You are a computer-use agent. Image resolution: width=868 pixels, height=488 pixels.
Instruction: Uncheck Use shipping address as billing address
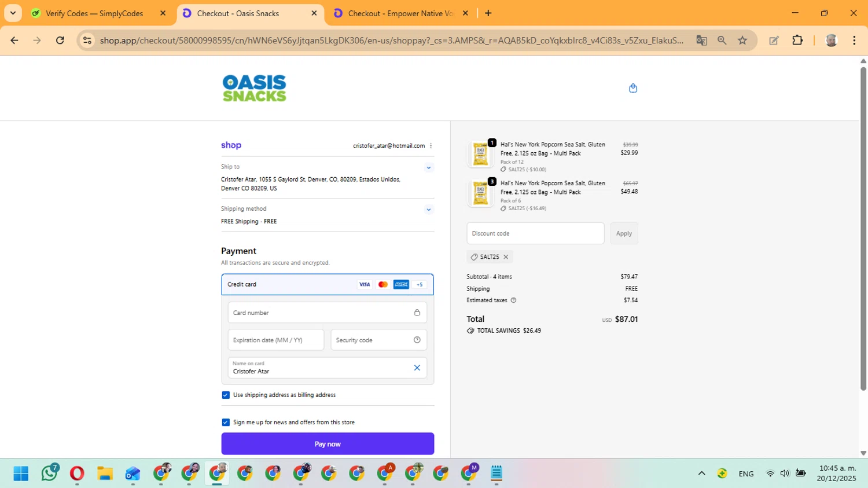point(226,395)
